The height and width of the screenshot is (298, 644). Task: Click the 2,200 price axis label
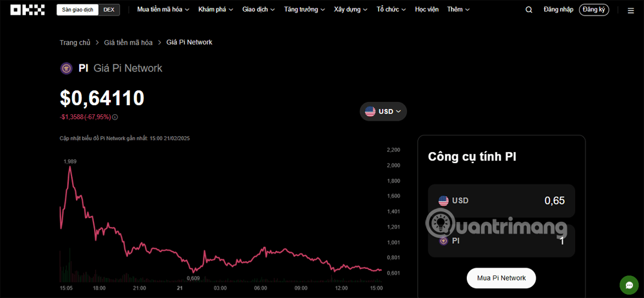pos(393,150)
